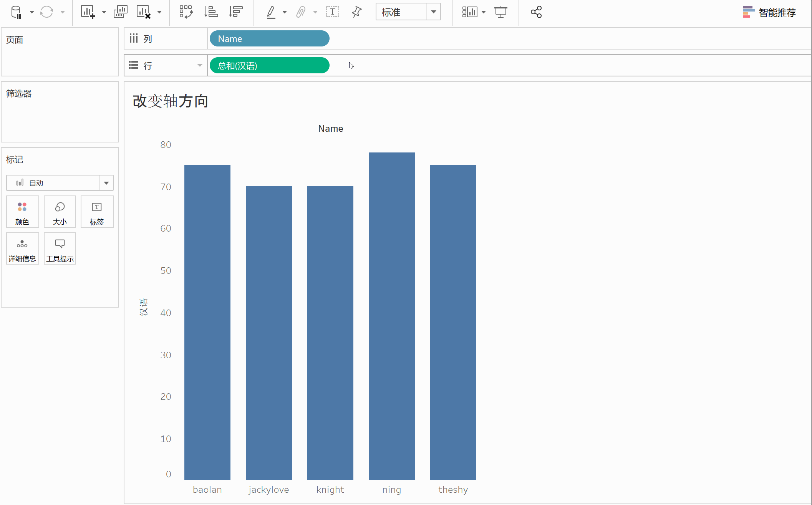The width and height of the screenshot is (812, 505).
Task: Sort bars ascending
Action: pos(211,12)
